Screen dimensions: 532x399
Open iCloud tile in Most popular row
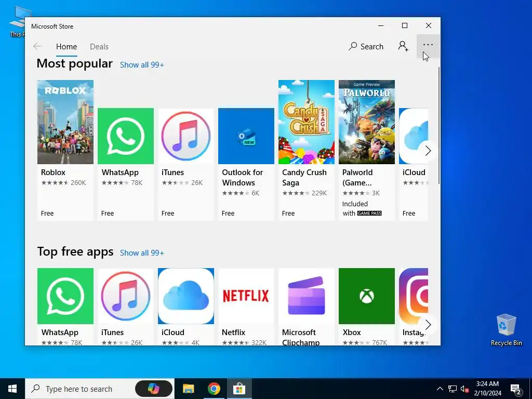click(413, 164)
